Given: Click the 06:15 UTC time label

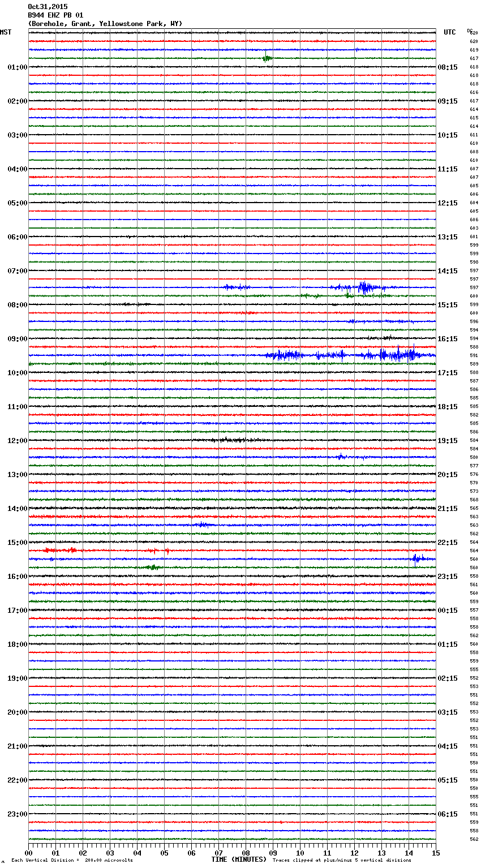Looking at the screenshot, I should [448, 814].
